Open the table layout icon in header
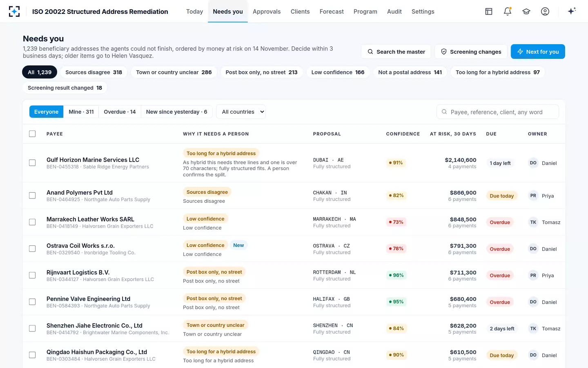The height and width of the screenshot is (368, 588). 489,11
